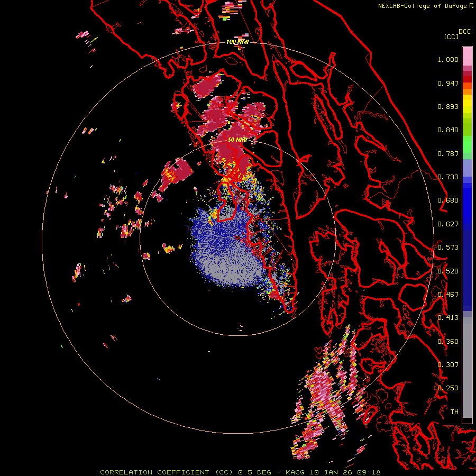Click the 0.947 scale value
The height and width of the screenshot is (476, 476).
click(448, 83)
